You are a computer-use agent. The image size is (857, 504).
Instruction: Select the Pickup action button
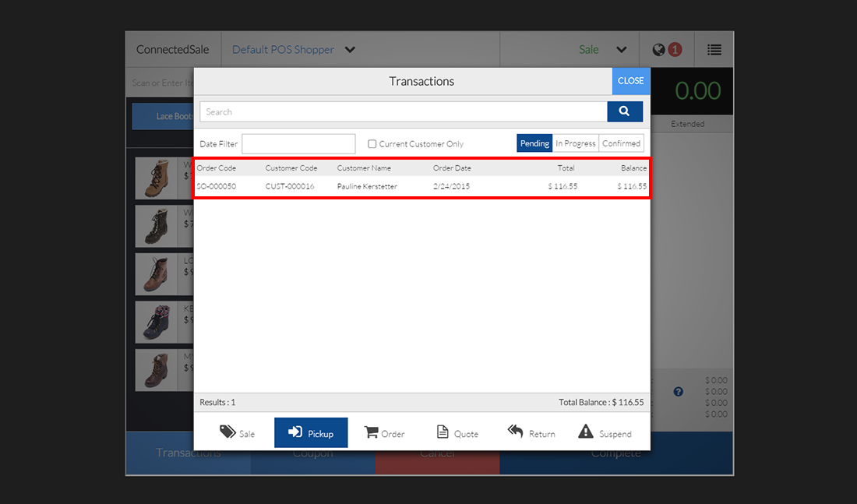(x=311, y=433)
